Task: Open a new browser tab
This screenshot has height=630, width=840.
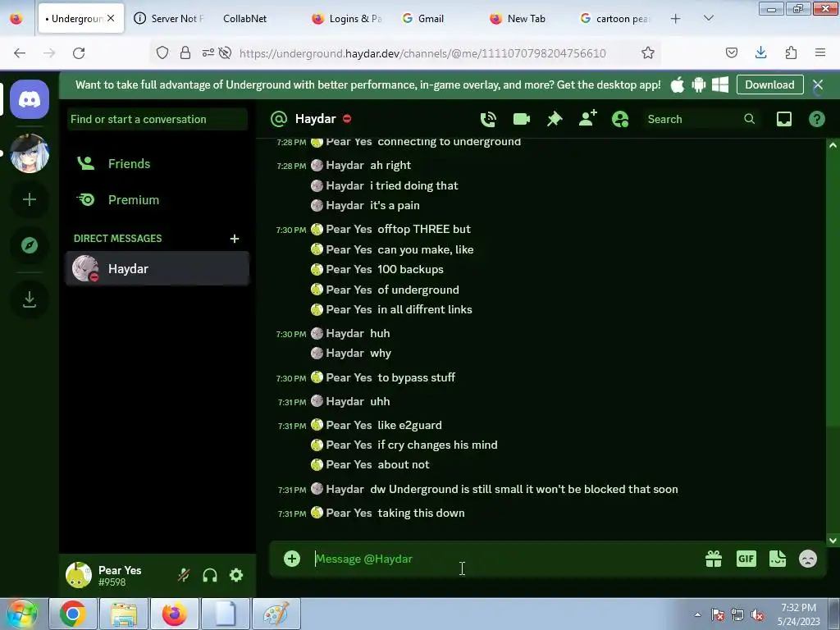Action: tap(676, 19)
